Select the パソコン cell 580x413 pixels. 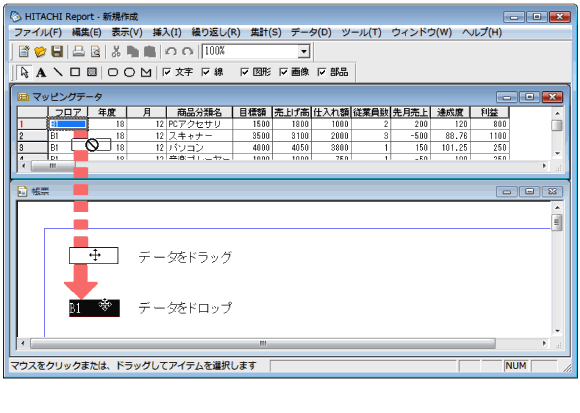[x=199, y=148]
